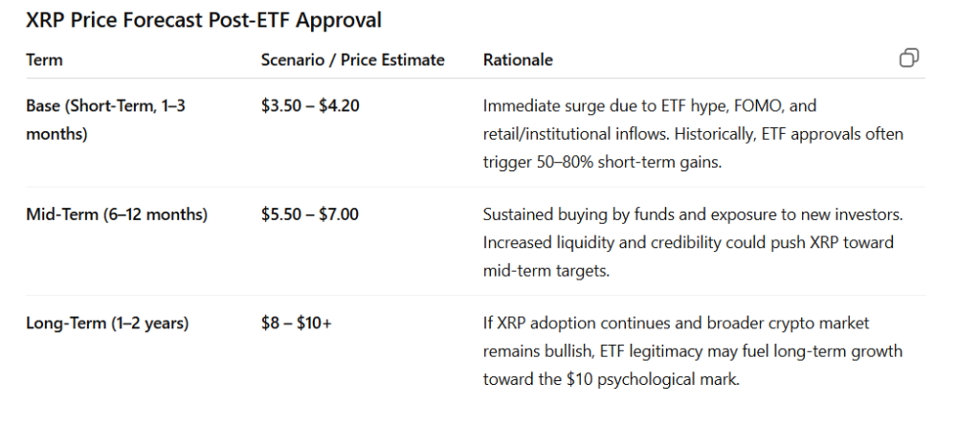Click the line starting with Increased liquidity

tap(688, 242)
